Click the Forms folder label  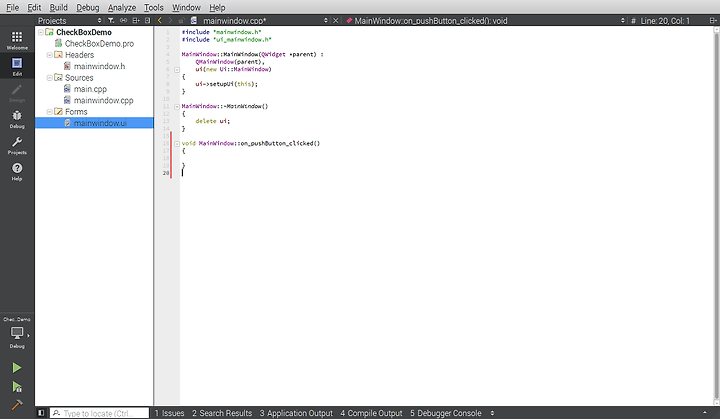[76, 112]
